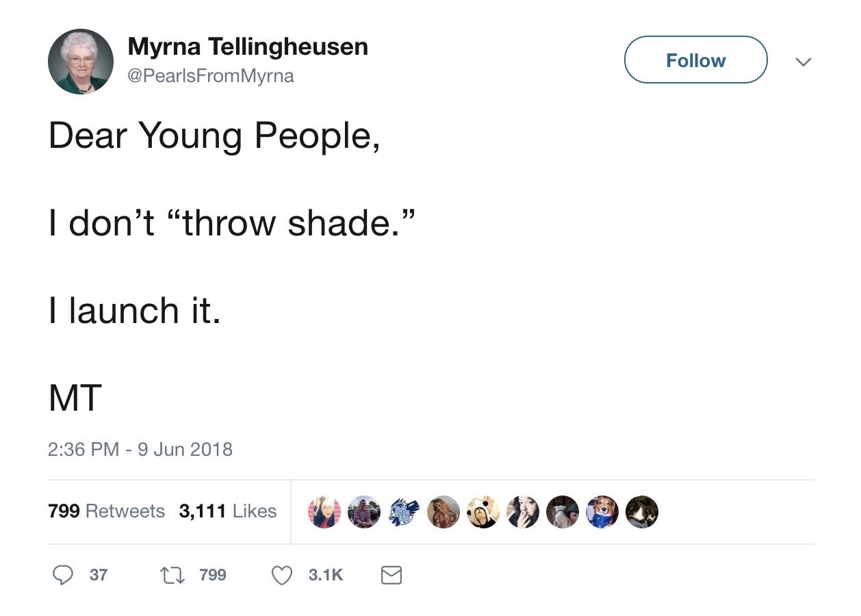Click the last avatar in the likers row
Viewport: 861px width, 616px height.
(x=642, y=511)
